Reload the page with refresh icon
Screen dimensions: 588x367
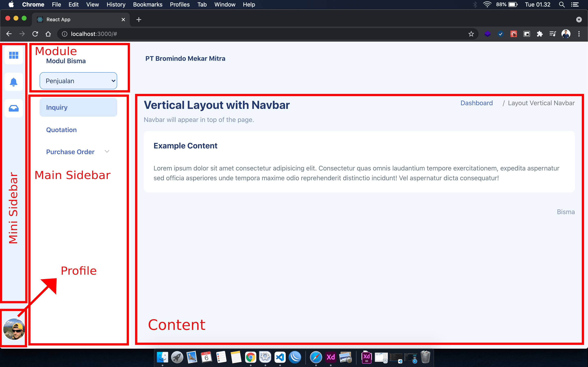35,34
